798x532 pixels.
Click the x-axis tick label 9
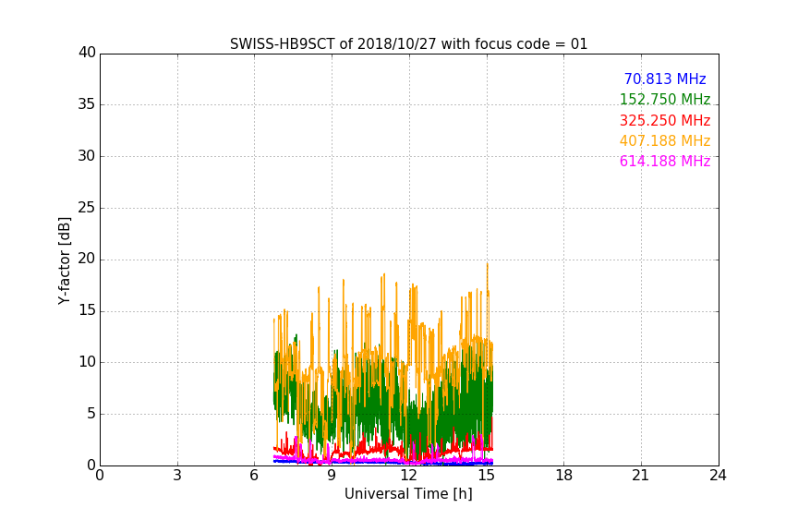click(332, 476)
